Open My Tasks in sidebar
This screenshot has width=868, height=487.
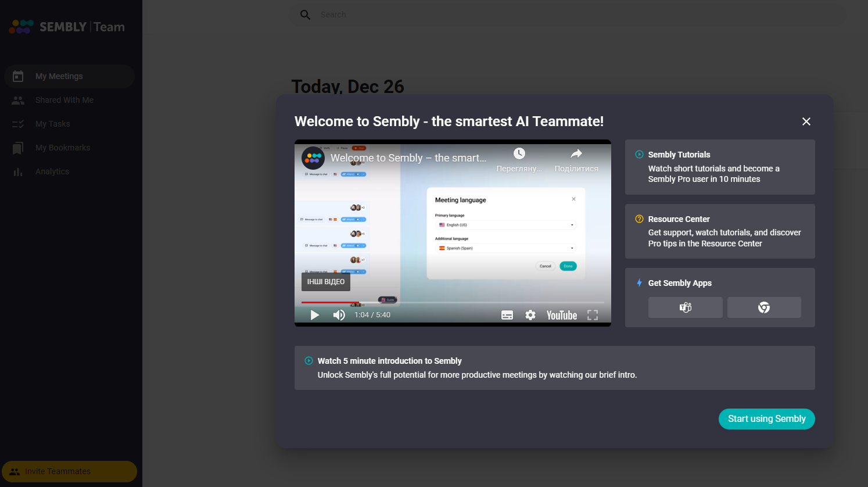[70, 124]
